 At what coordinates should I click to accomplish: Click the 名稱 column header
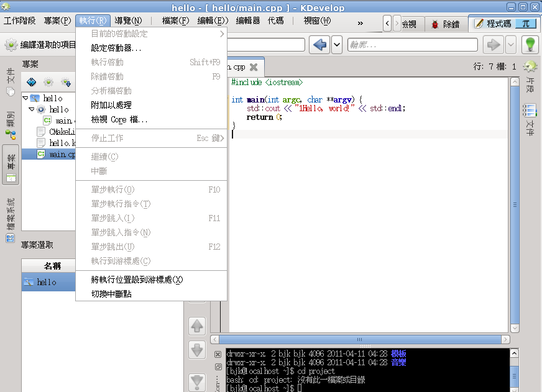click(48, 266)
